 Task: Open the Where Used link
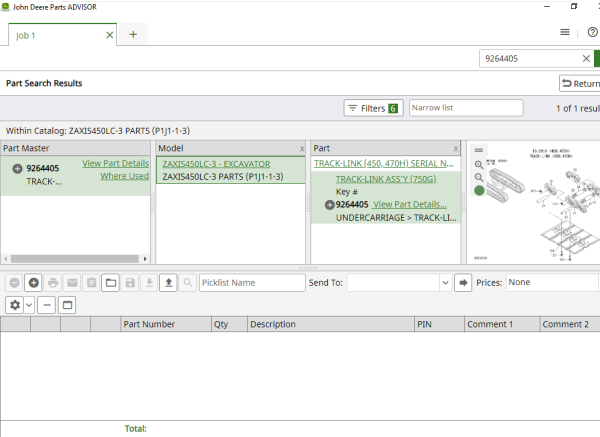(x=124, y=176)
